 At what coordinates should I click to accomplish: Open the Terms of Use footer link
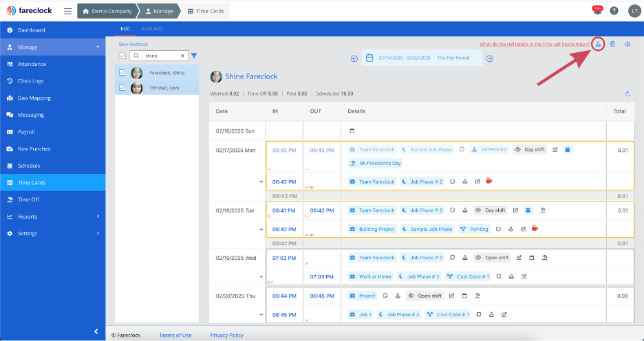[x=175, y=335]
